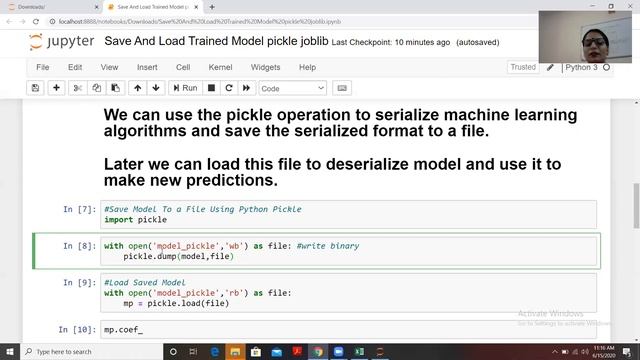Click the Jupyter logo
The height and width of the screenshot is (360, 640).
coord(62,41)
